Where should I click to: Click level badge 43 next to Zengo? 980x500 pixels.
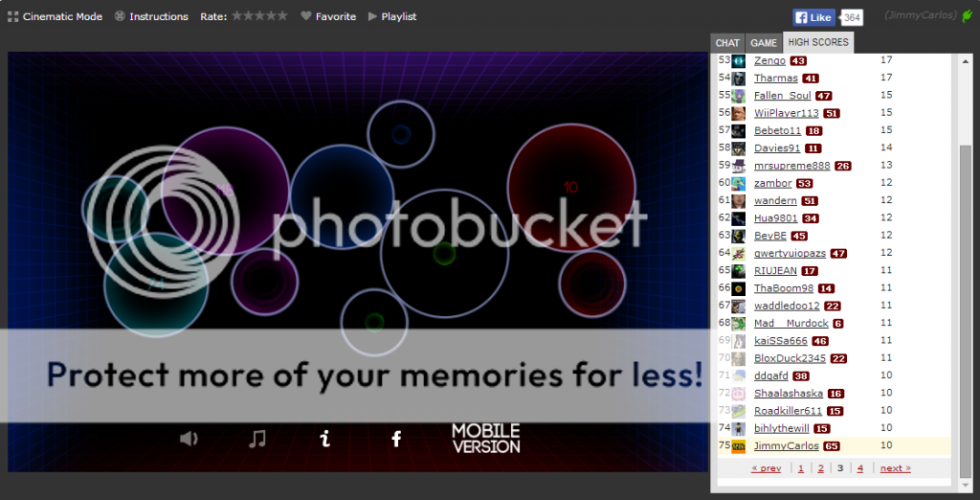pos(798,61)
